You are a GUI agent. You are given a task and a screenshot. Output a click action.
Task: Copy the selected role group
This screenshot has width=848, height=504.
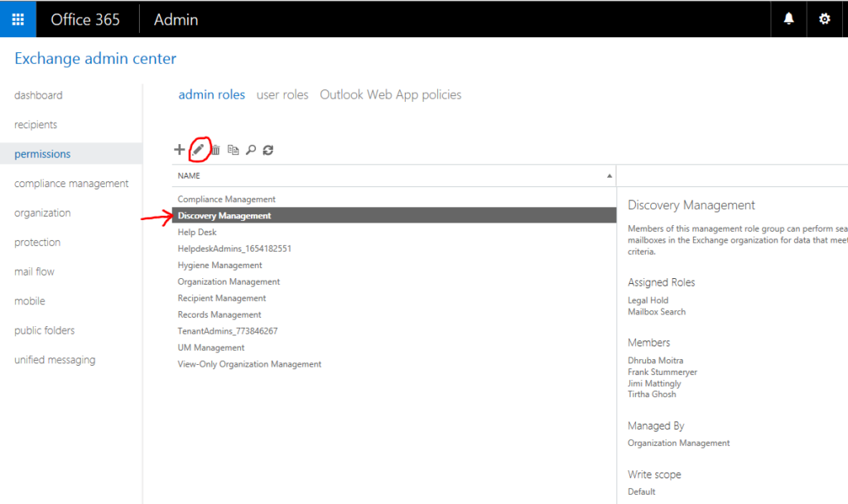(x=233, y=150)
